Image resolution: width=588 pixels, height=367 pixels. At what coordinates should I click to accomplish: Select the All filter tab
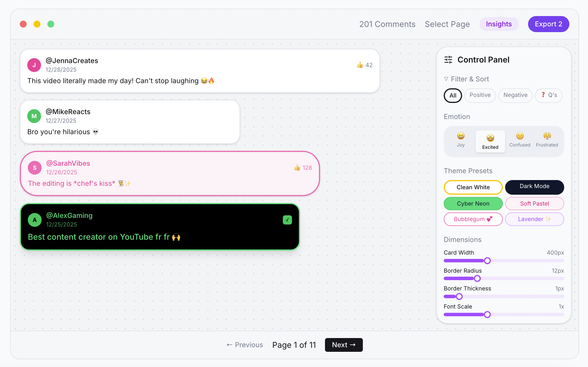click(x=453, y=95)
